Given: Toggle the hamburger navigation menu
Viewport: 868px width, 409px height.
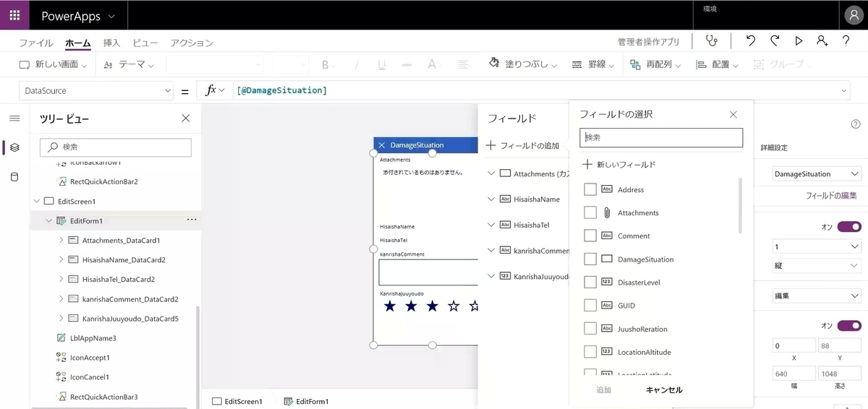Looking at the screenshot, I should pyautogui.click(x=14, y=119).
